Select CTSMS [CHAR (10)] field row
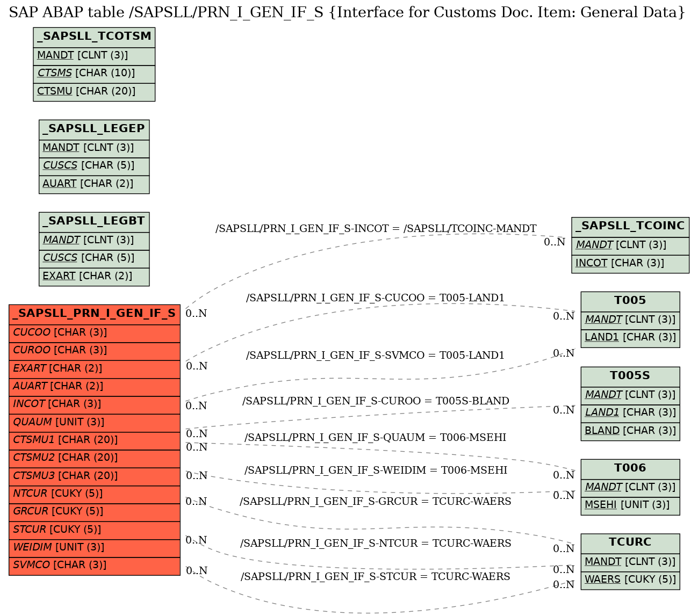The image size is (698, 616). (x=94, y=74)
